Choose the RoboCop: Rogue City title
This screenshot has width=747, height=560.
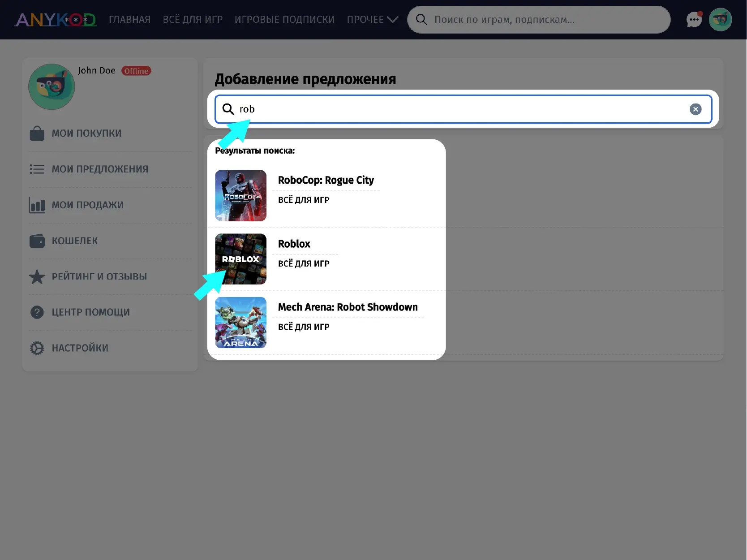326,180
